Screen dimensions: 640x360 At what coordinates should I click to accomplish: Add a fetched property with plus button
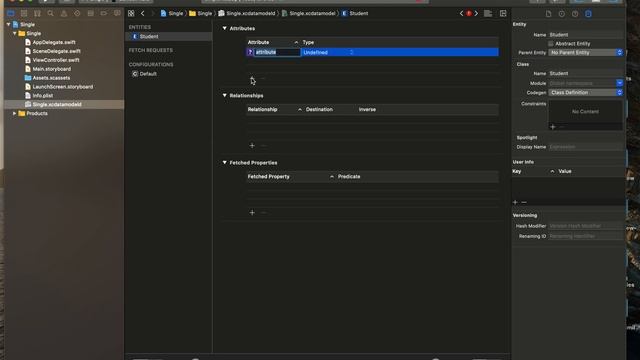tap(252, 212)
